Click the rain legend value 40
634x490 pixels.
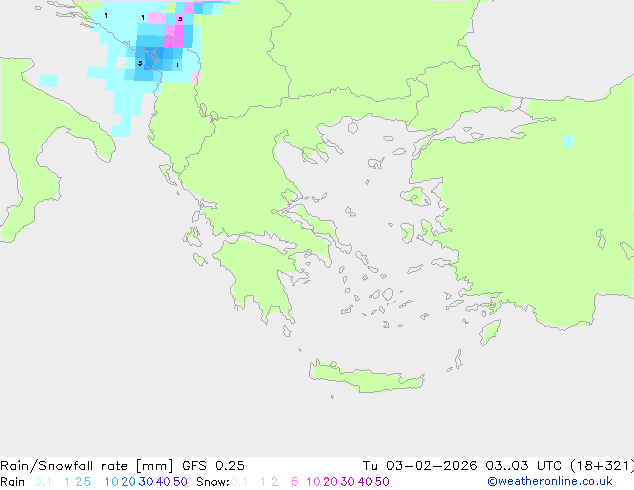pos(163,482)
